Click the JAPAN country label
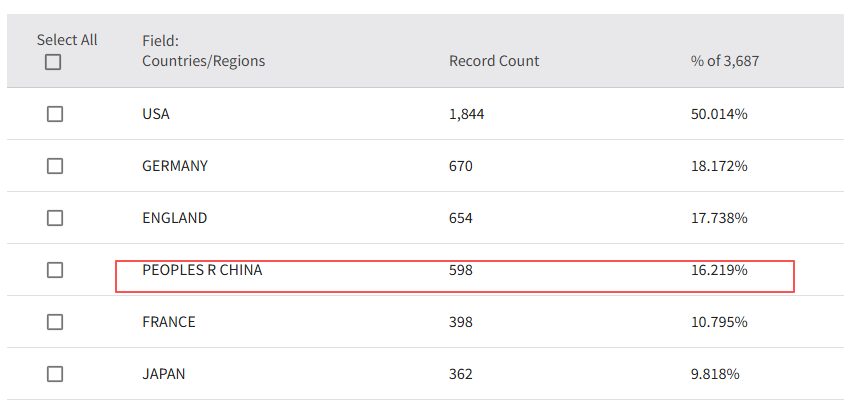Image resolution: width=844 pixels, height=413 pixels. pos(164,374)
